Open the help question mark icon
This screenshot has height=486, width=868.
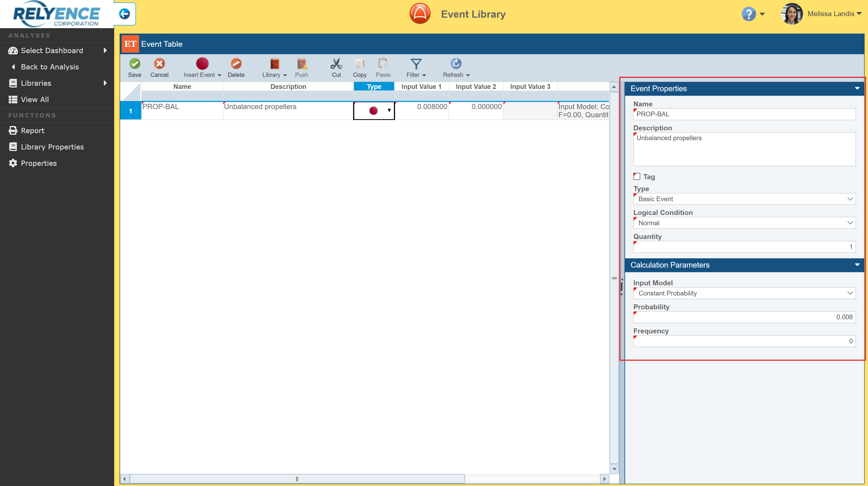pos(749,14)
